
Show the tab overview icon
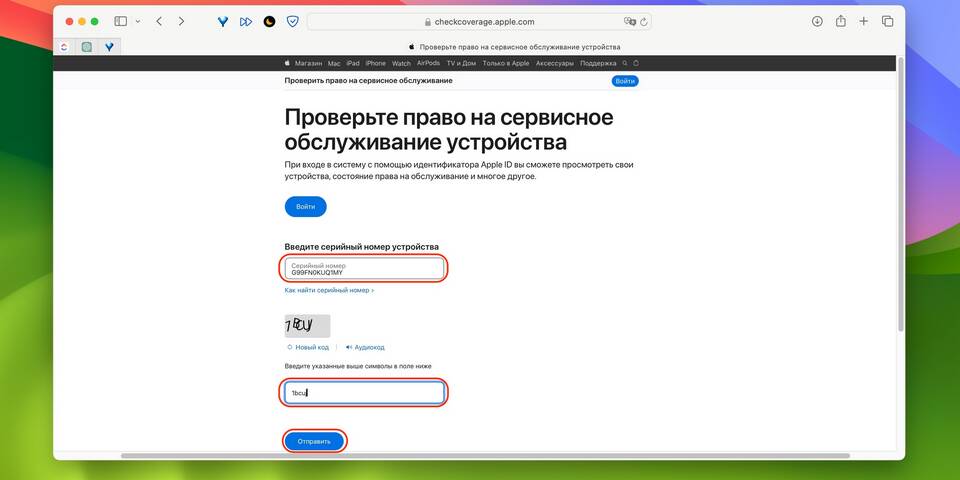click(887, 21)
